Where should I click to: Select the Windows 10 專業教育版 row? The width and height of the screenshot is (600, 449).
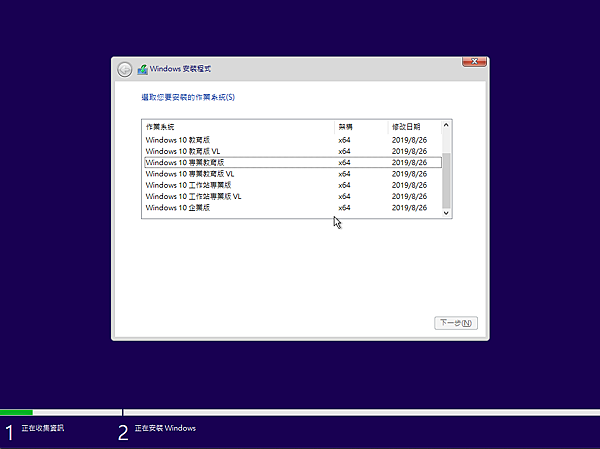click(x=293, y=162)
